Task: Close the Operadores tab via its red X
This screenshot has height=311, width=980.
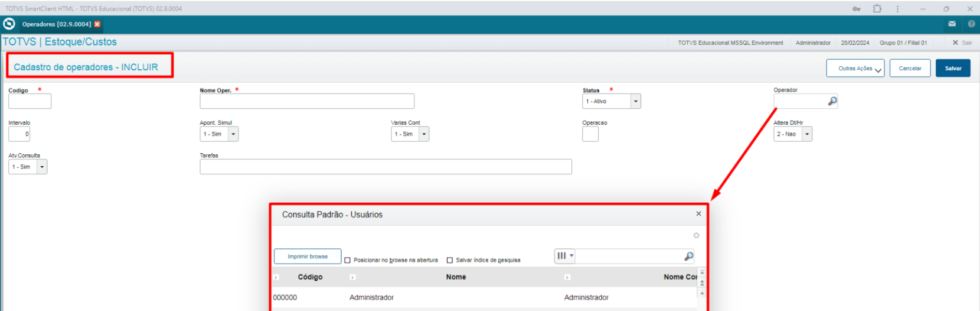Action: (x=97, y=24)
